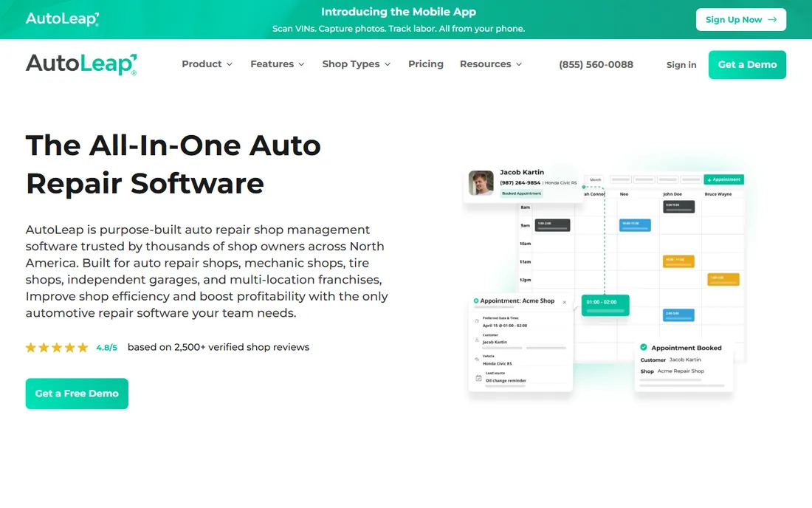The image size is (812, 508).
Task: Click the person icon beside Customer Jacob Kartin
Action: coord(477,340)
